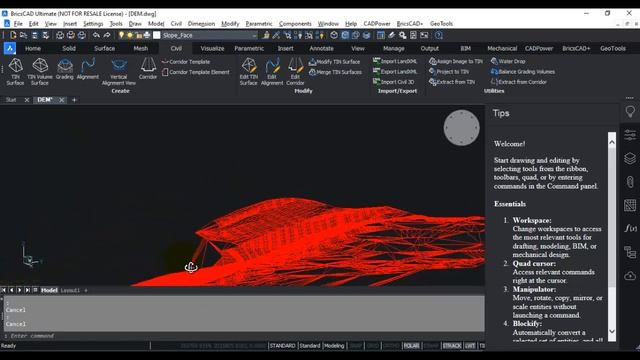Switch to the Surface ribbon tab
Viewport: 640px width, 360px height.
pos(104,48)
